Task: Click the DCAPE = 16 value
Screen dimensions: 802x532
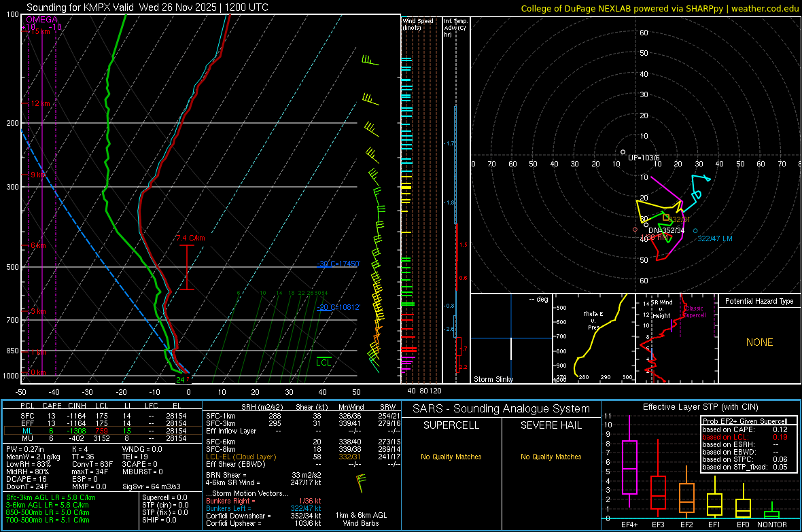Action: pyautogui.click(x=27, y=479)
